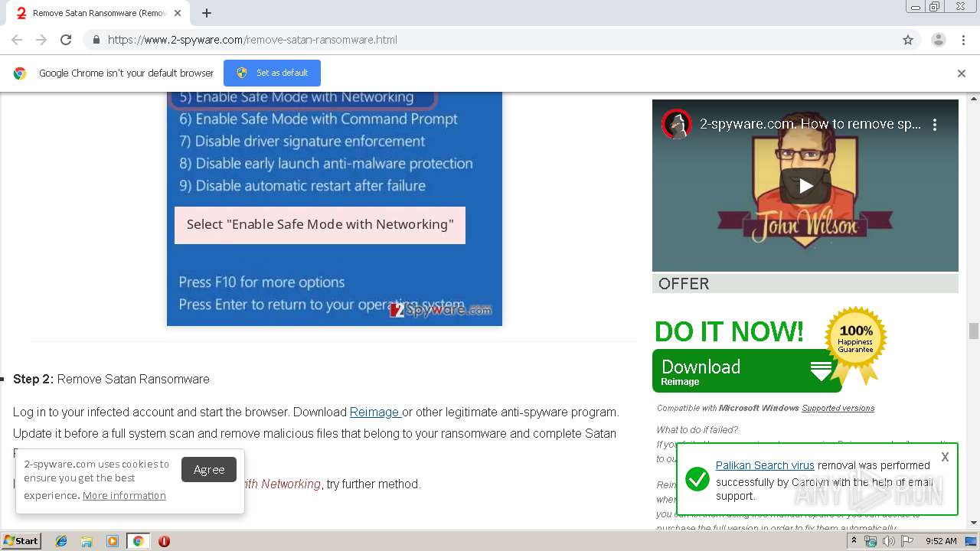Close the Palikan removal notification

pos(945,457)
